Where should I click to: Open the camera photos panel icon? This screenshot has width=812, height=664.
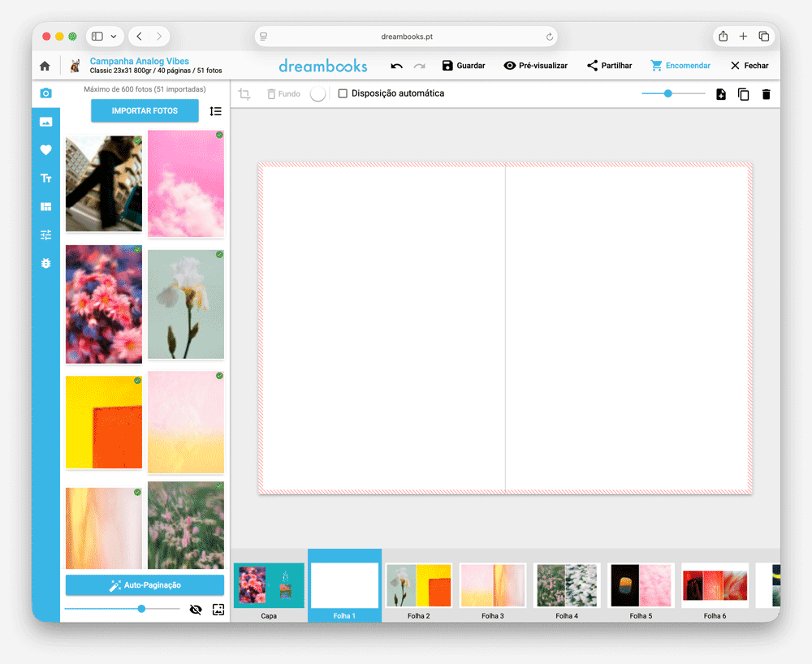pos(45,93)
